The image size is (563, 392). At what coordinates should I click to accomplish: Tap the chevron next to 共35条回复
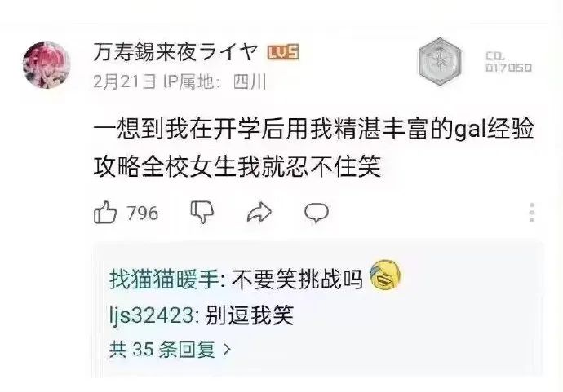pyautogui.click(x=227, y=349)
